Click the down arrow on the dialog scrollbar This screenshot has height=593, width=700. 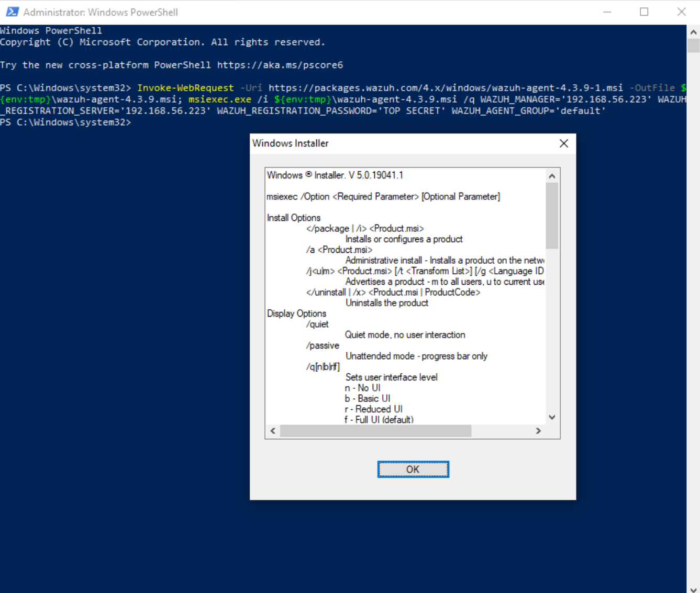click(x=552, y=417)
